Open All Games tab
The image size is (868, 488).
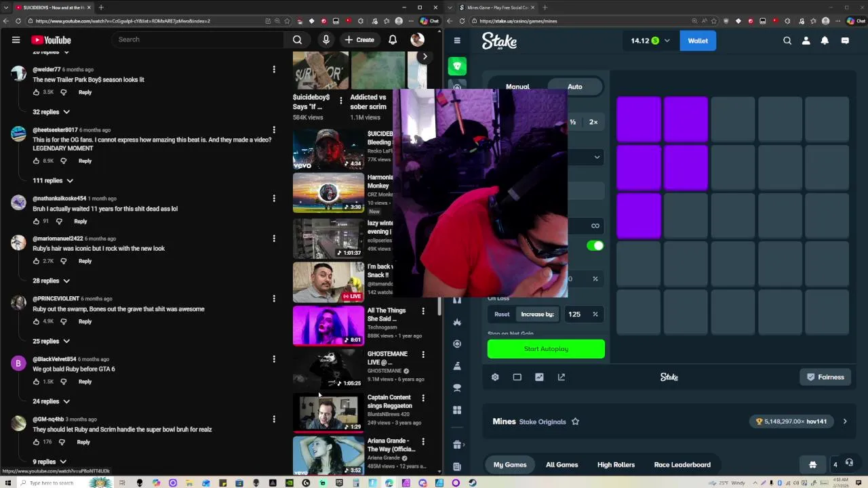click(x=562, y=465)
